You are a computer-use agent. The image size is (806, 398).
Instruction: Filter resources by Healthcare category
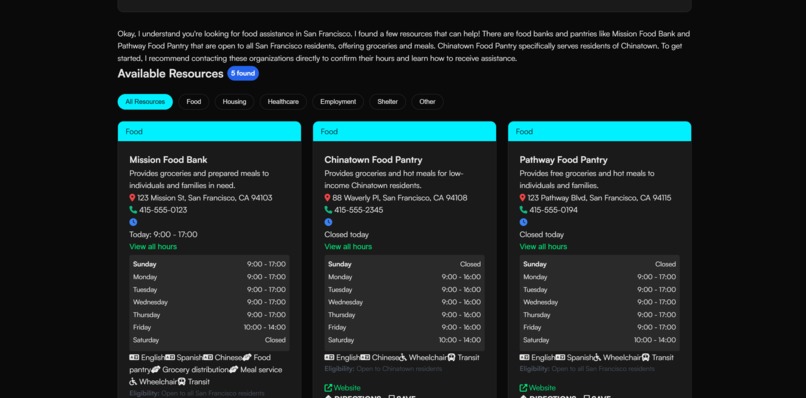(x=283, y=102)
